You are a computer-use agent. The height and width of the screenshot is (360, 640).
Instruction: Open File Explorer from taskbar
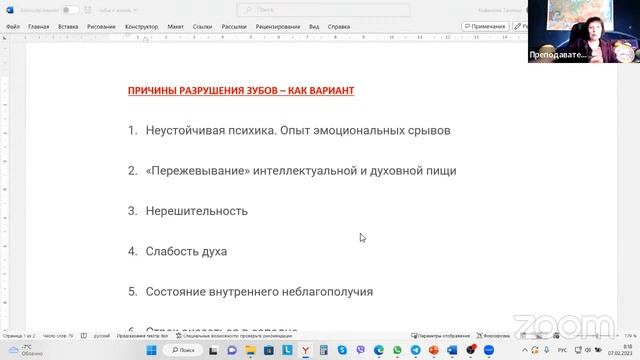250,350
